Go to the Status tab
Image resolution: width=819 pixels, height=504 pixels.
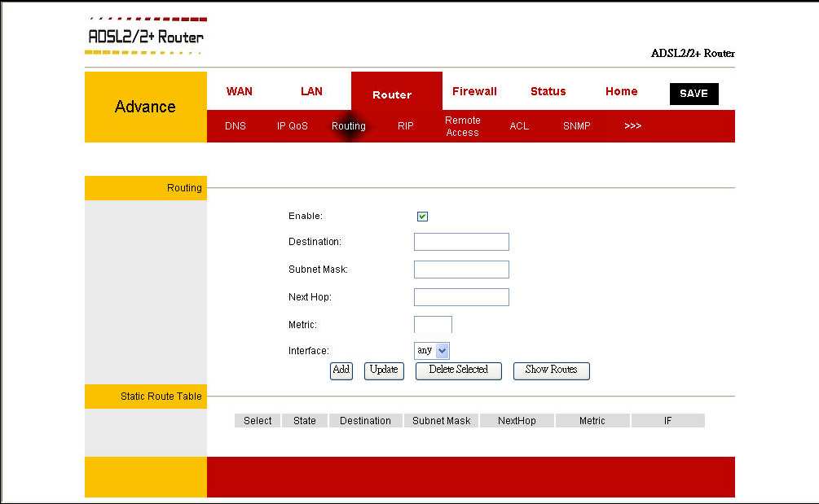point(548,91)
